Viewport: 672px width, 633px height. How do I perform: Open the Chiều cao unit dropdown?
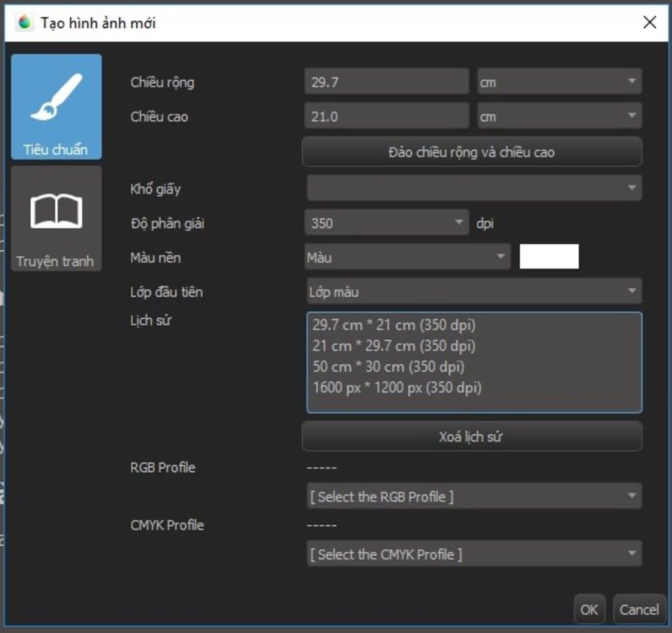(559, 116)
